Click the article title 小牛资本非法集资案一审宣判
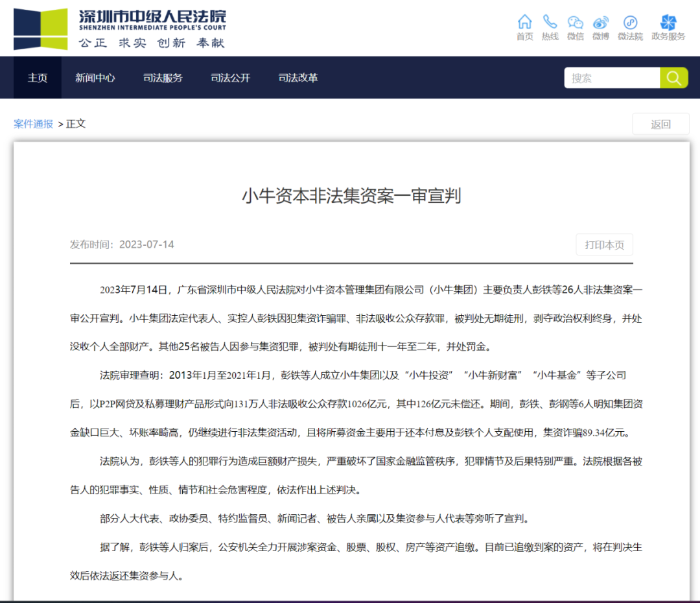Viewport: 700px width, 603px height. click(x=351, y=195)
